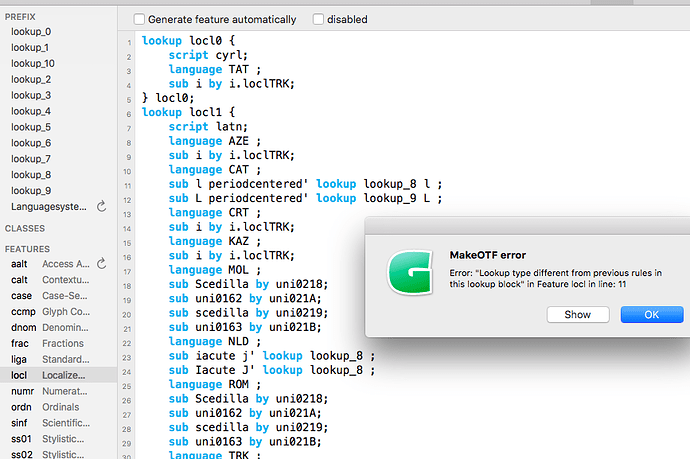Place cursor in line 1 'lookup locl0 {'
The width and height of the screenshot is (690, 459).
coord(188,40)
